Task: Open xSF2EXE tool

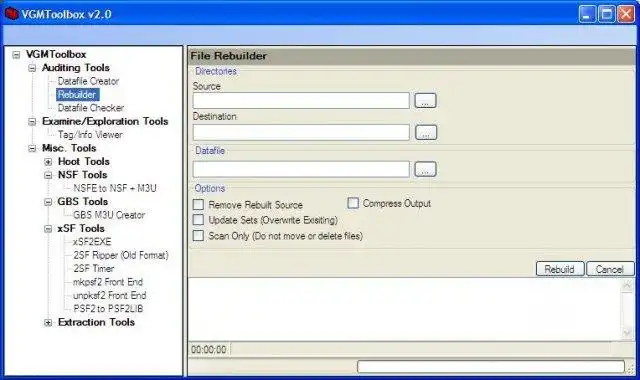Action: point(92,242)
